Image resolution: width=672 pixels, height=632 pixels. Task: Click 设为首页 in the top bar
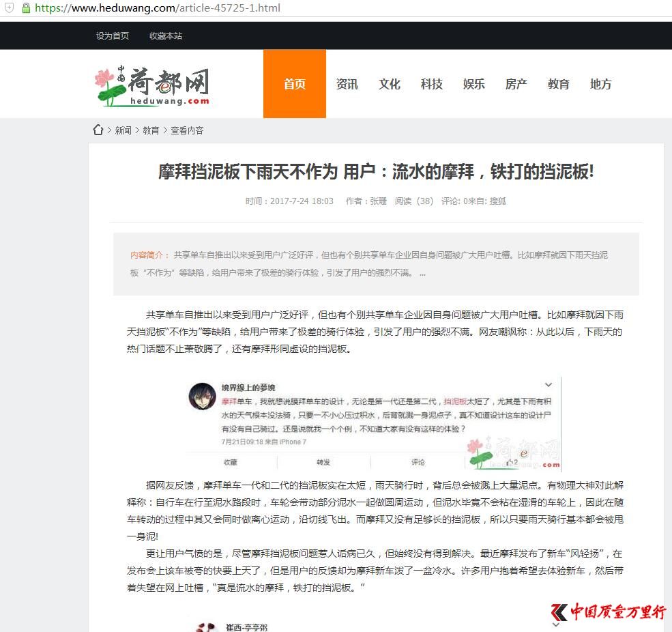click(113, 36)
